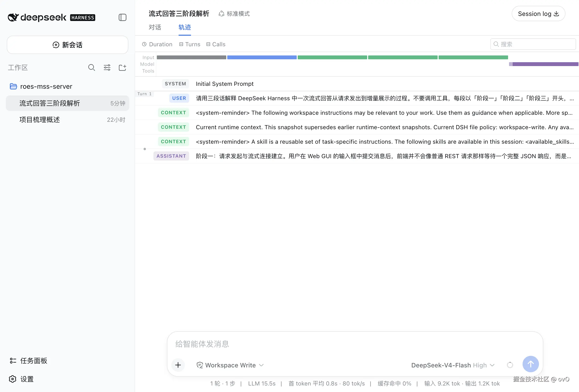Click the context usage ring indicator

[510, 365]
